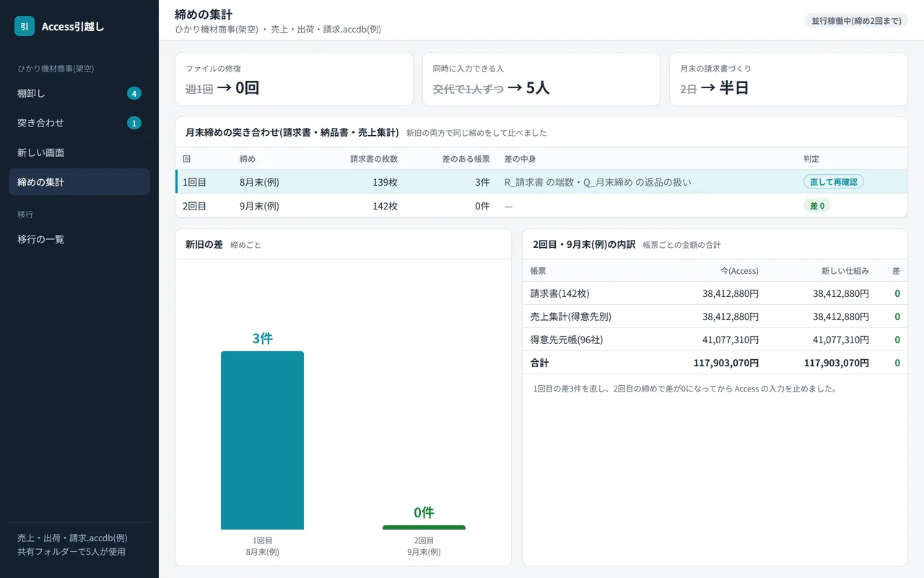Click the 3件 bar for 1回目
The image size is (924, 578).
click(262, 440)
